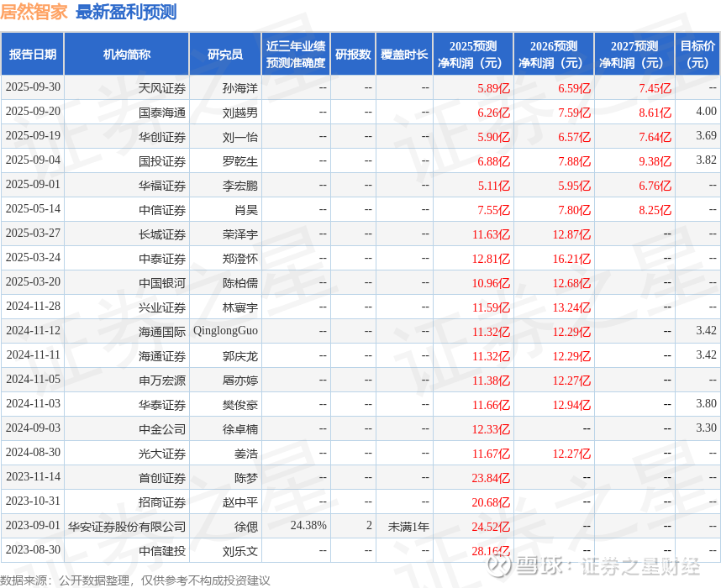Click institution 中国银河
This screenshot has width=721, height=588.
point(162,283)
